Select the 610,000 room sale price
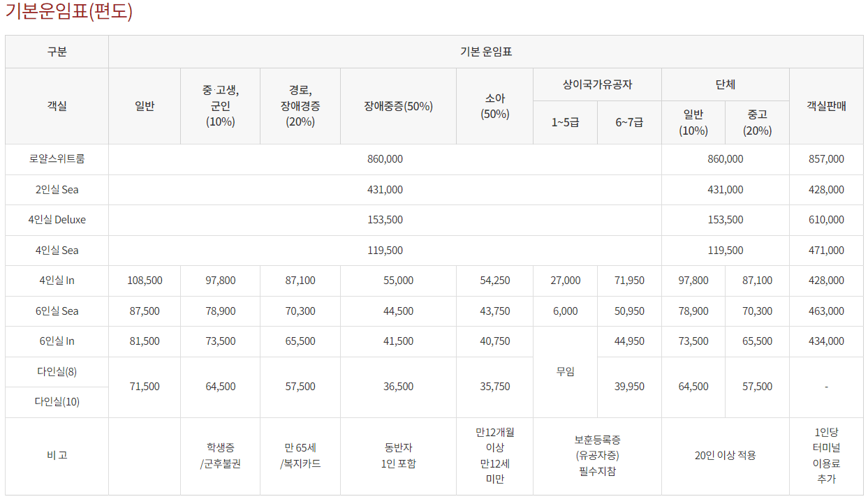 (826, 220)
